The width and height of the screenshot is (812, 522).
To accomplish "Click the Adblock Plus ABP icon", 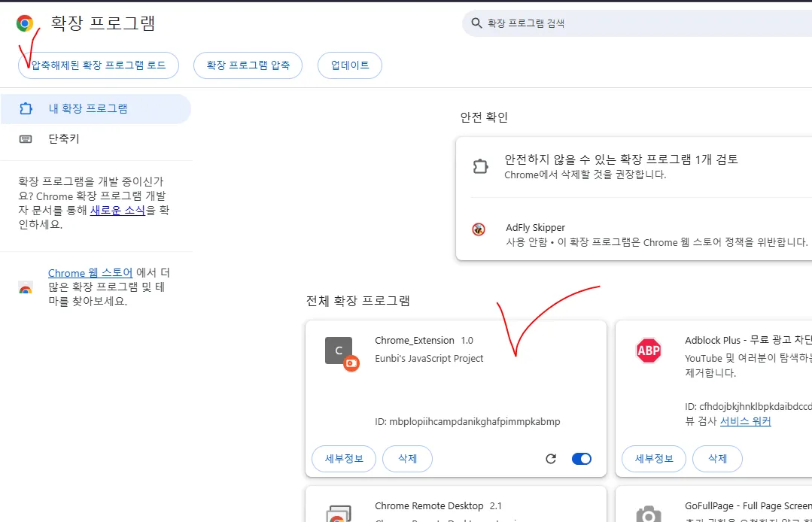I will tap(649, 351).
